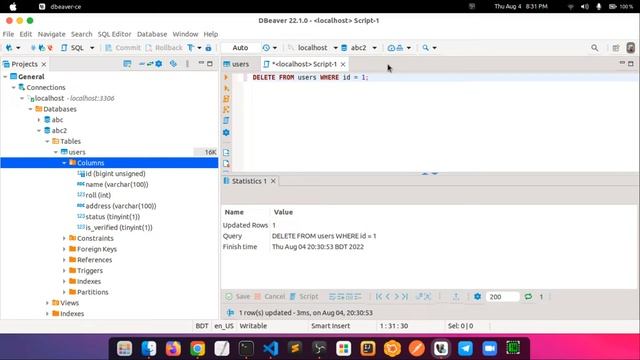Open SQL editor settings gear in left gutter
Image resolution: width=640 pixels, height=360 pixels.
pos(226,133)
